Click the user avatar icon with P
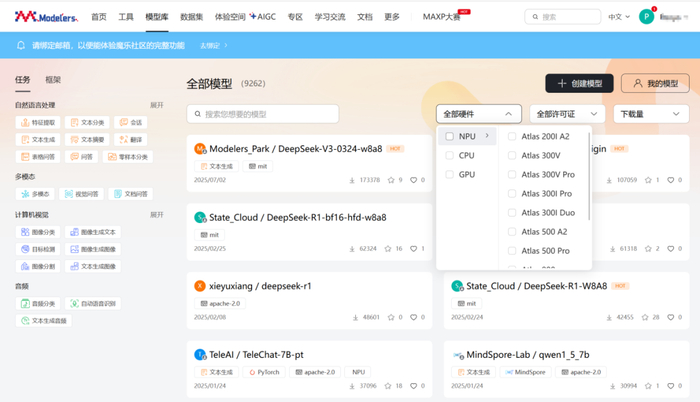The image size is (700, 402). click(646, 17)
